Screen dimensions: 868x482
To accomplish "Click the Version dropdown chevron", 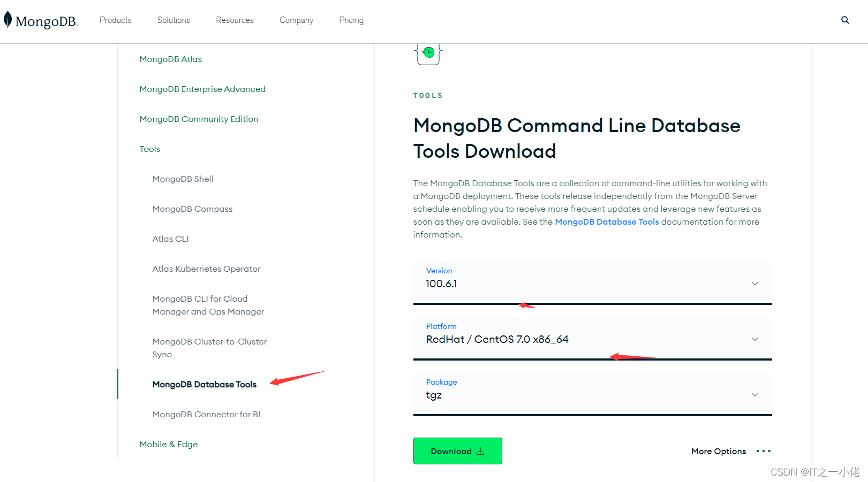I will (754, 284).
